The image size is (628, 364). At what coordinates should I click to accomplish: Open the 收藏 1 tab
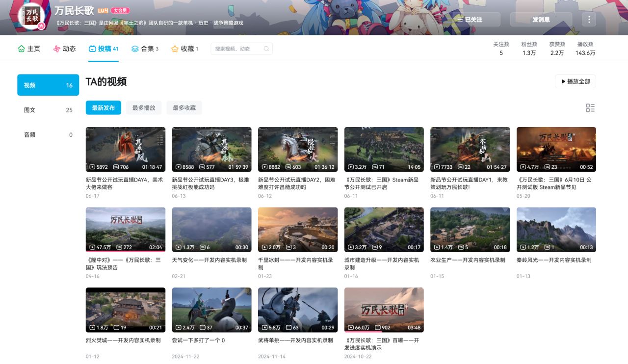(184, 49)
